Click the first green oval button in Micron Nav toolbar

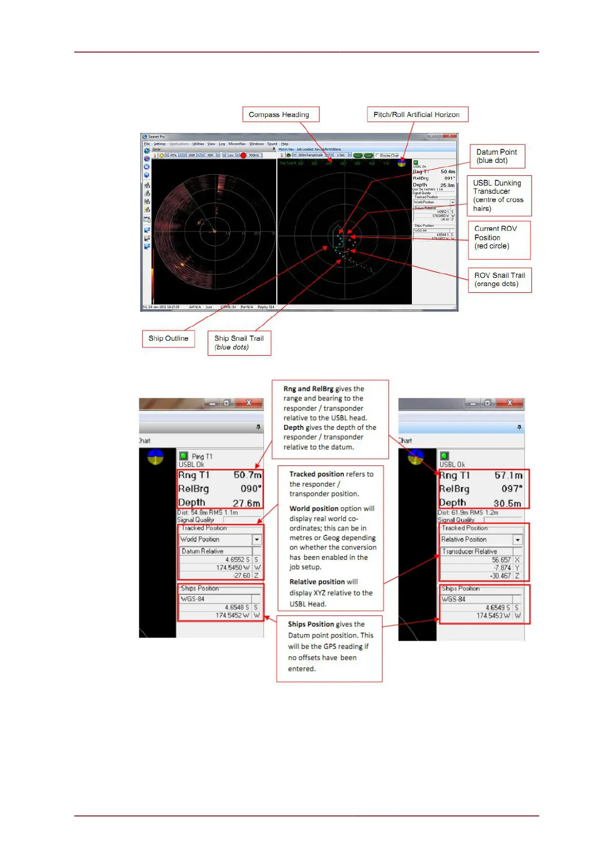coord(358,155)
